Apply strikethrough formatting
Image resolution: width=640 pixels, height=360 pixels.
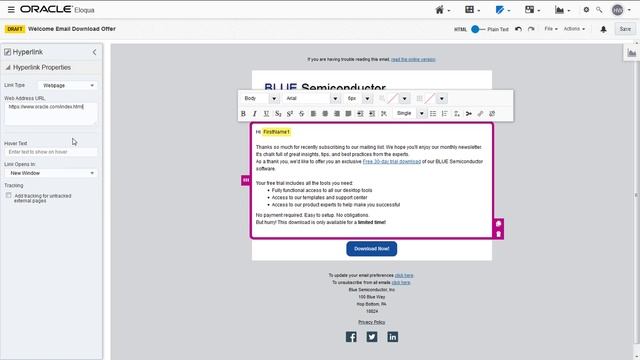(x=302, y=113)
